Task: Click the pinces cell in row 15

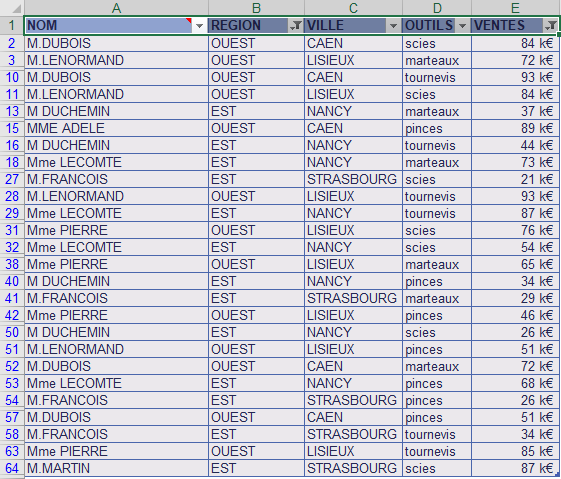Action: click(x=437, y=128)
